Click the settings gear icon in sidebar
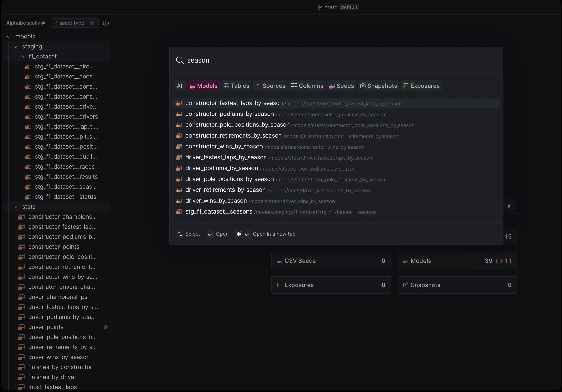The image size is (562, 392). [x=106, y=23]
